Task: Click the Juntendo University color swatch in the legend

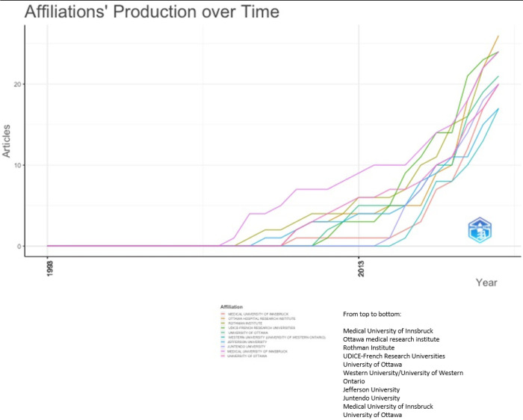Action: click(224, 346)
